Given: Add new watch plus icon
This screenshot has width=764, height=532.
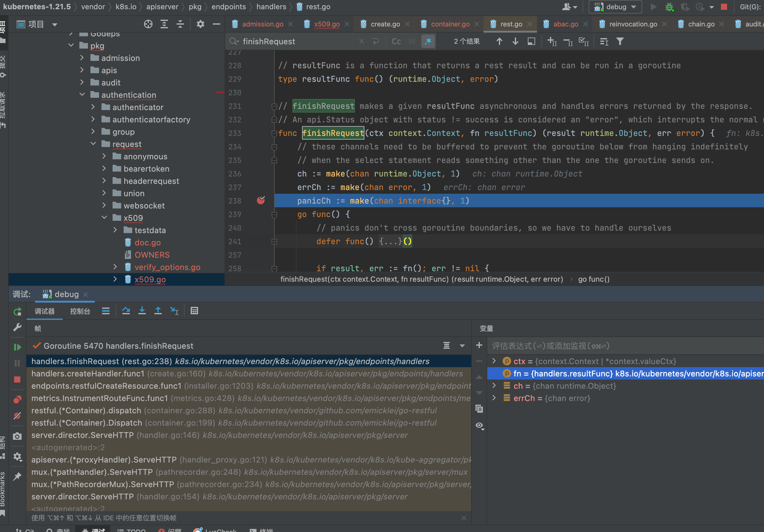Looking at the screenshot, I should point(479,345).
